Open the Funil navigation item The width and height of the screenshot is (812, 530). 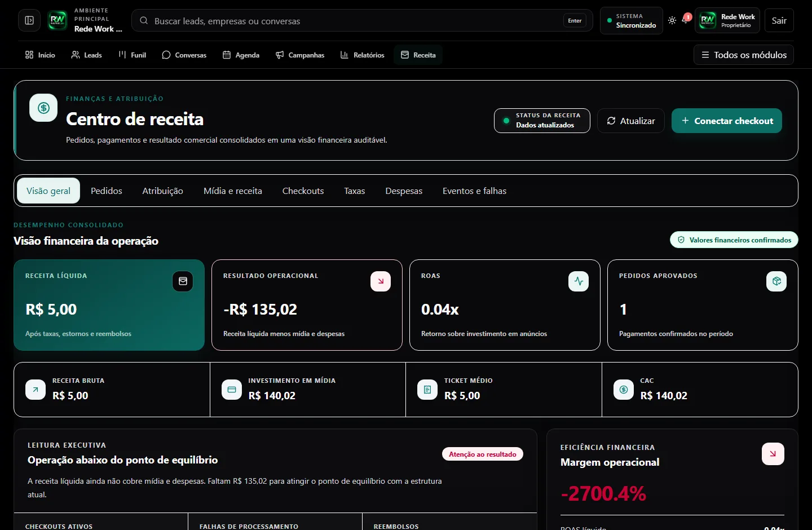tap(133, 55)
